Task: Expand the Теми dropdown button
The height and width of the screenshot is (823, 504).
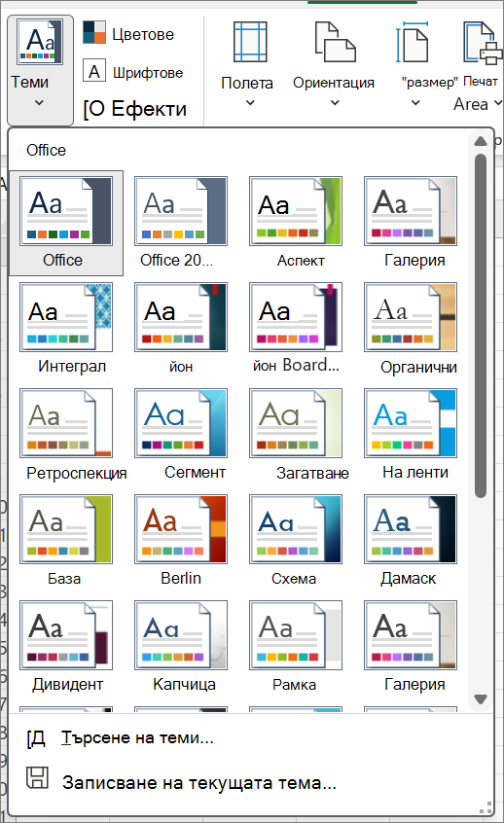Action: [x=40, y=70]
